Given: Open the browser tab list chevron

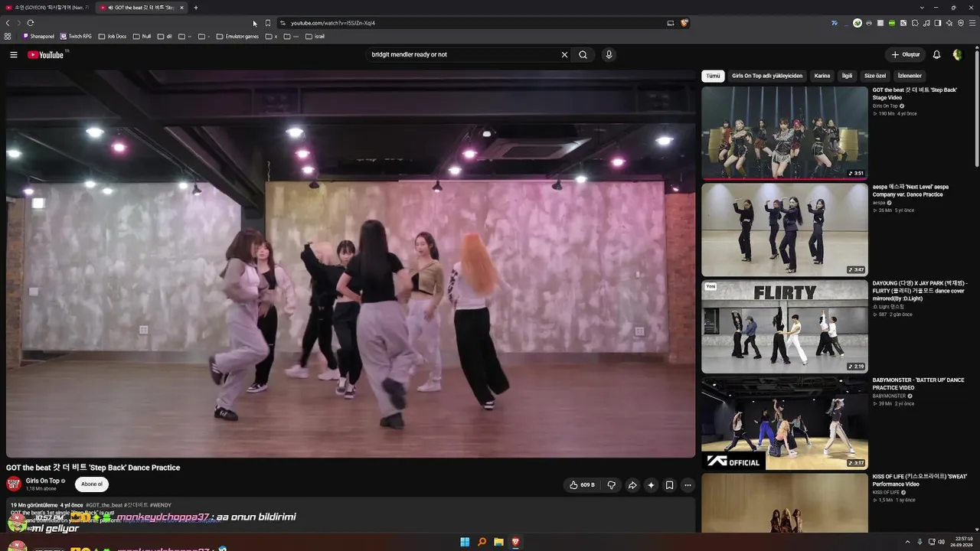Looking at the screenshot, I should tap(922, 8).
